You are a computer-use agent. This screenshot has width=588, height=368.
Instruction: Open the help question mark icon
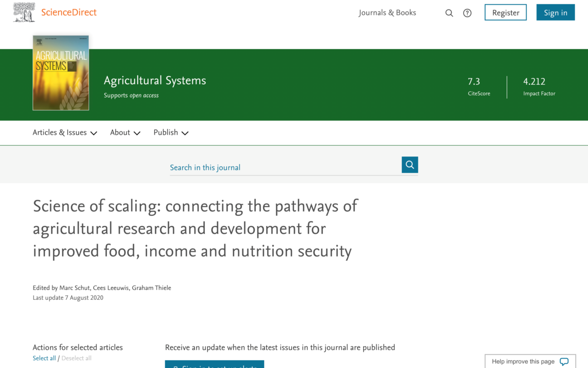point(467,13)
